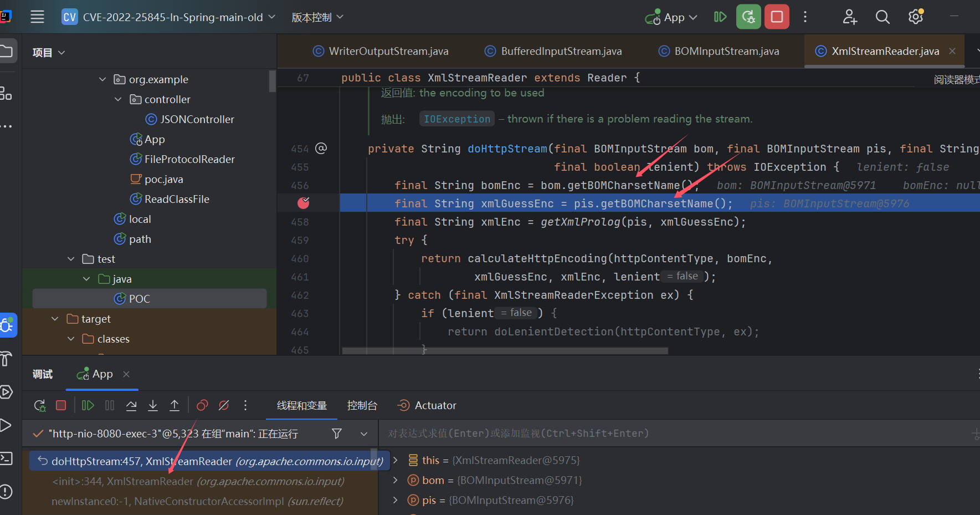Click IOException link in documentation
Viewport: 980px width, 515px height.
coord(457,119)
